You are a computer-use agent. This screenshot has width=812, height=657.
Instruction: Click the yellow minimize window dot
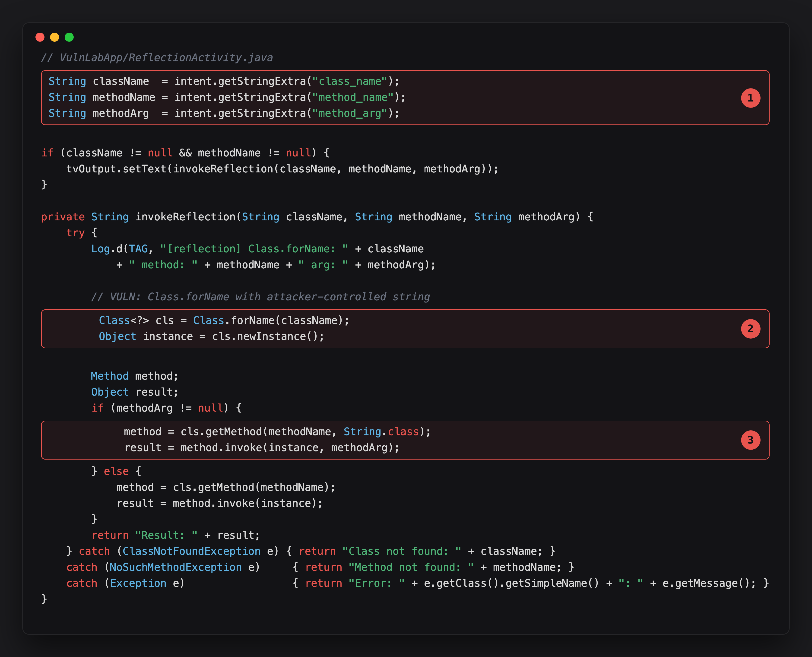[54, 37]
